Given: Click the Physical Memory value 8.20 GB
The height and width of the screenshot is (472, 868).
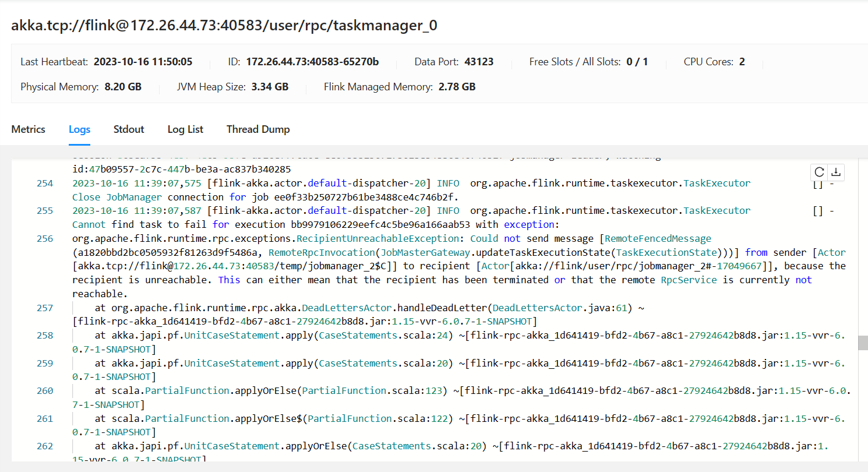Looking at the screenshot, I should coord(123,87).
